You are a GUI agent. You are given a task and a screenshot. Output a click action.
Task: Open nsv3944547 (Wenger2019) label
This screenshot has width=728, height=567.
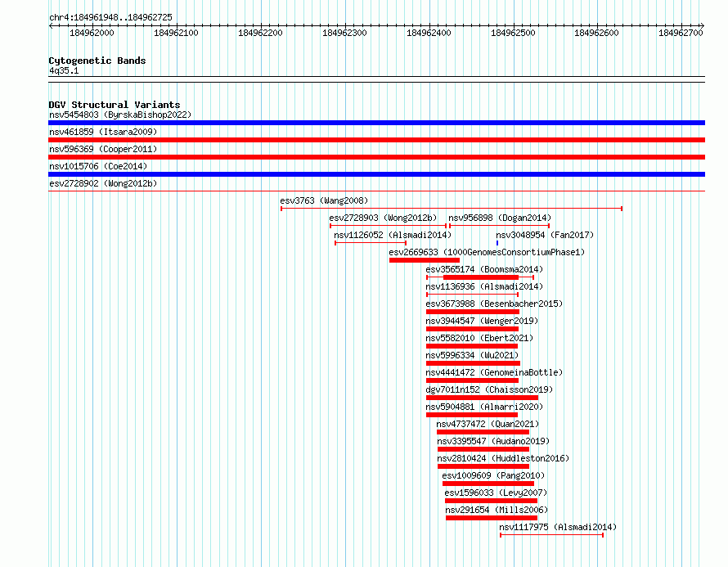coord(482,321)
